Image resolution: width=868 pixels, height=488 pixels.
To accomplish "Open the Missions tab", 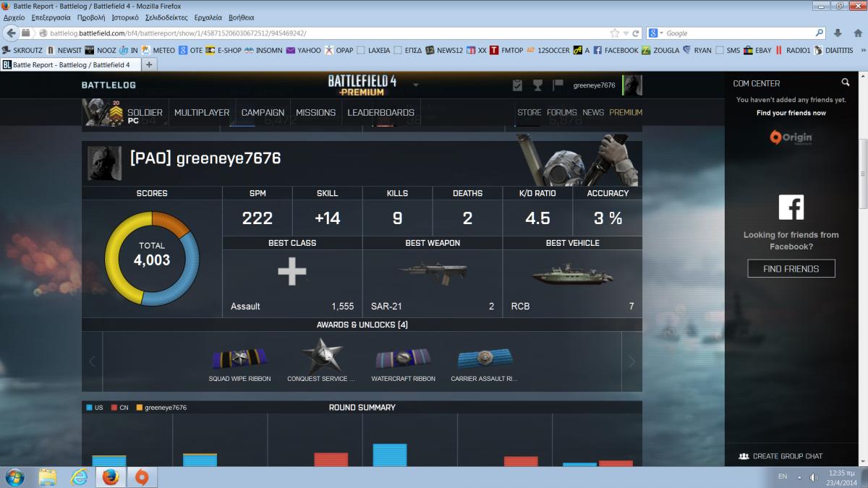I will coord(315,113).
